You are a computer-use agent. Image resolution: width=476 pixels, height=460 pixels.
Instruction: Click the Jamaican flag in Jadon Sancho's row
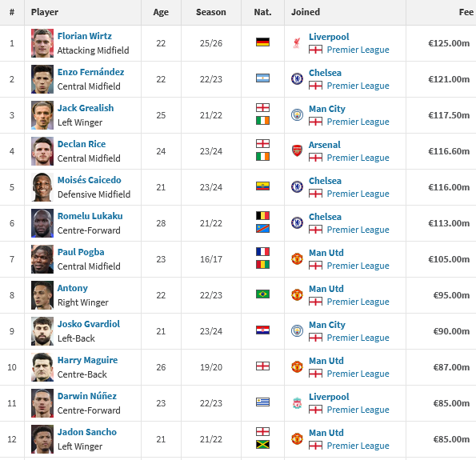coord(262,445)
